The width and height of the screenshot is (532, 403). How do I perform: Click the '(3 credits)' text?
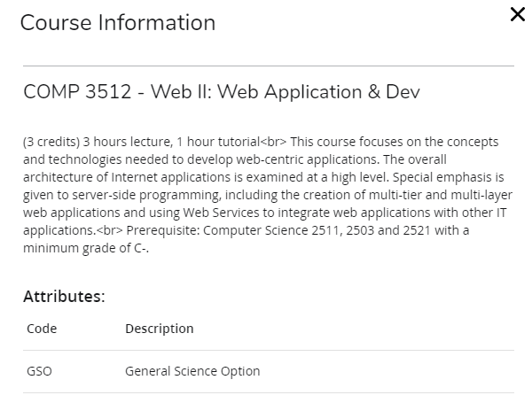tap(51, 142)
